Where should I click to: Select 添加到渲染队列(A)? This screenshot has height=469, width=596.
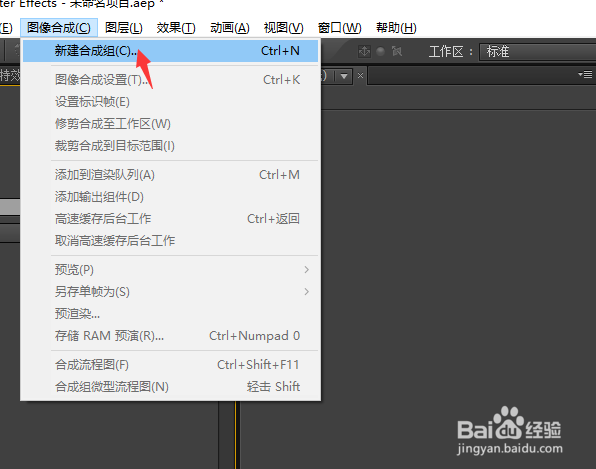click(170, 175)
